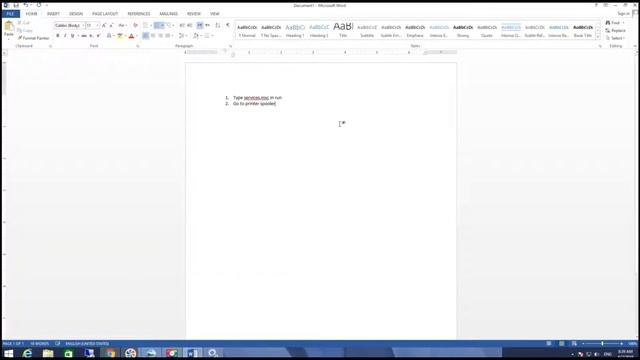640x360 pixels.
Task: Decrease the paragraph indent
Action: 182,25
